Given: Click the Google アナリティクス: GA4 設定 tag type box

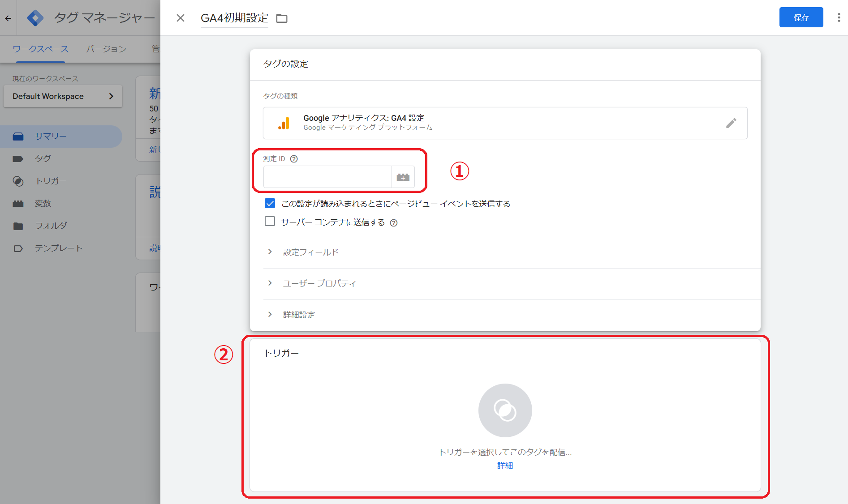Looking at the screenshot, I should point(505,123).
